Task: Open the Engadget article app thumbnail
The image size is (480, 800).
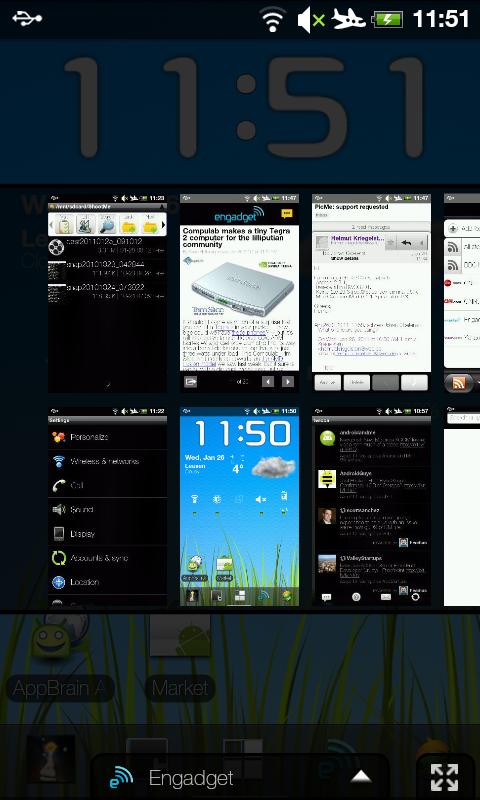Action: [x=239, y=293]
